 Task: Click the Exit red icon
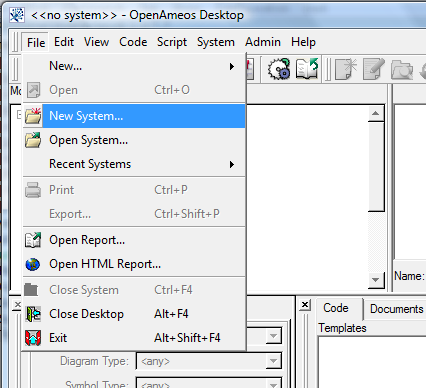tap(33, 338)
